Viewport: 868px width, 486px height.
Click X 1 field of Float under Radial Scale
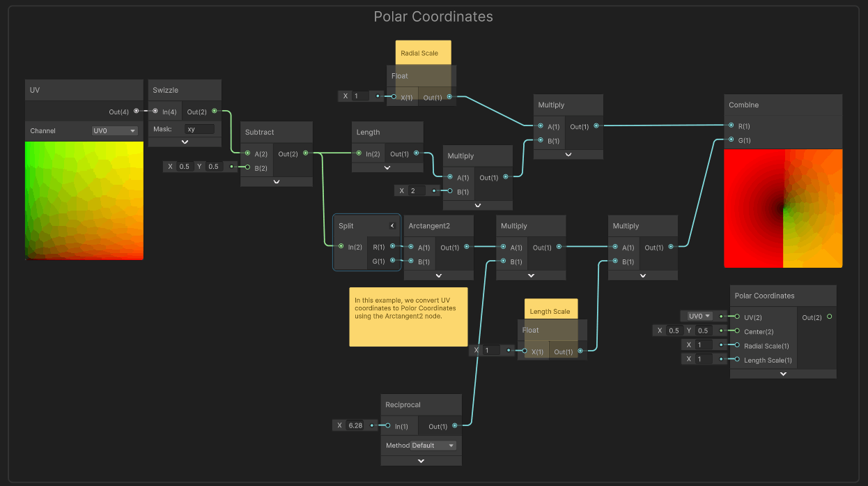coord(361,96)
